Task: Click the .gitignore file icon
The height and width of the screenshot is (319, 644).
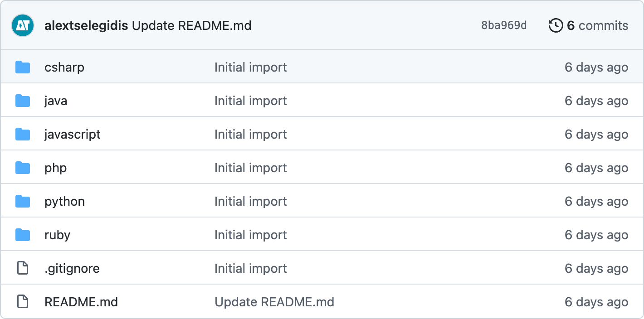Action: point(23,268)
